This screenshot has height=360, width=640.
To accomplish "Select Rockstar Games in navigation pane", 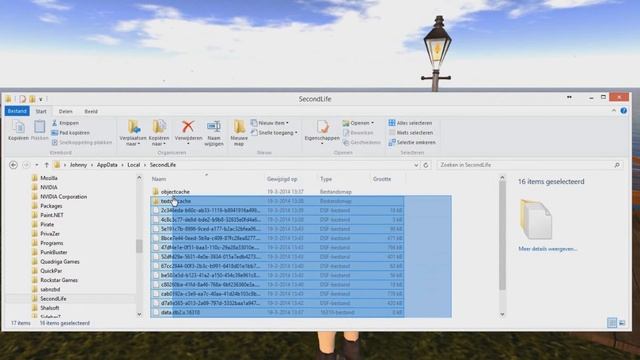I will coord(59,280).
